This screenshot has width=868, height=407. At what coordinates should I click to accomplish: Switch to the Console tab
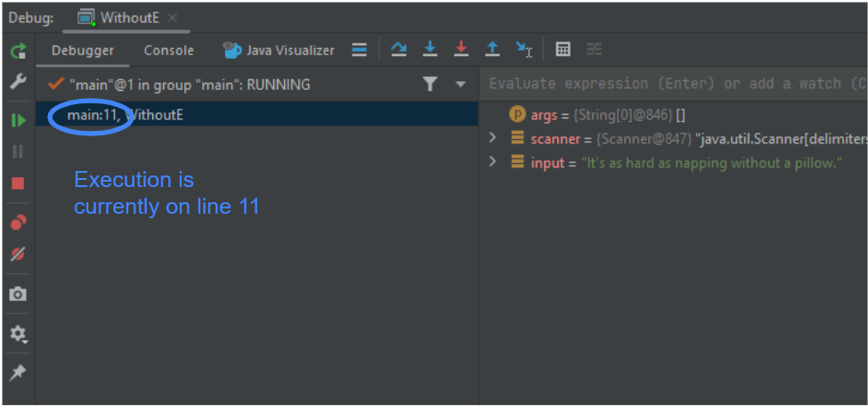(168, 50)
